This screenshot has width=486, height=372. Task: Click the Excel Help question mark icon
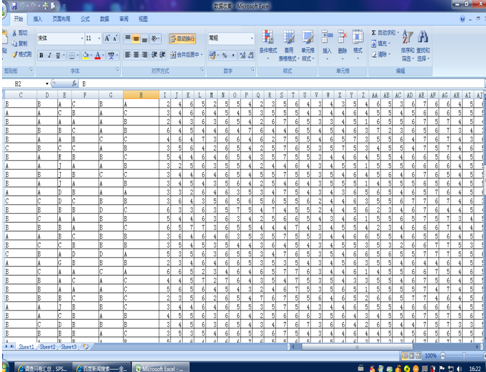pos(462,19)
